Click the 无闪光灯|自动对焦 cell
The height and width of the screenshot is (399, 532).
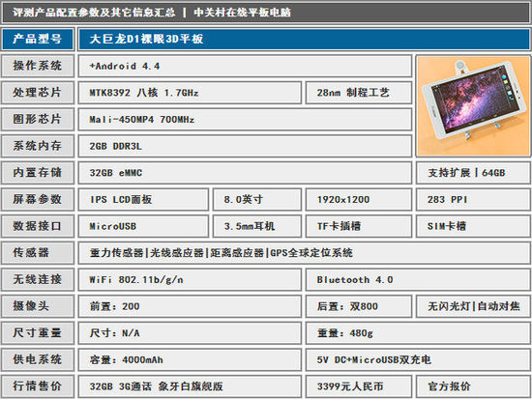point(473,306)
